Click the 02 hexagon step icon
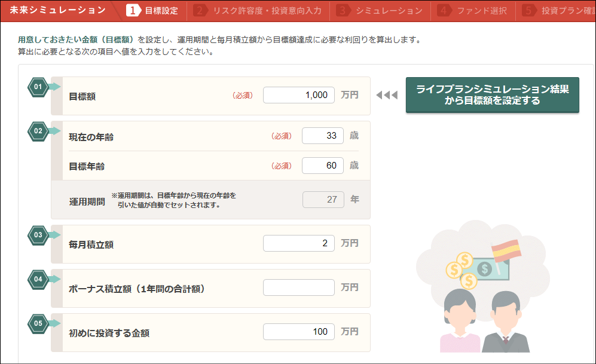Viewport: 596px width, 364px height. click(38, 131)
